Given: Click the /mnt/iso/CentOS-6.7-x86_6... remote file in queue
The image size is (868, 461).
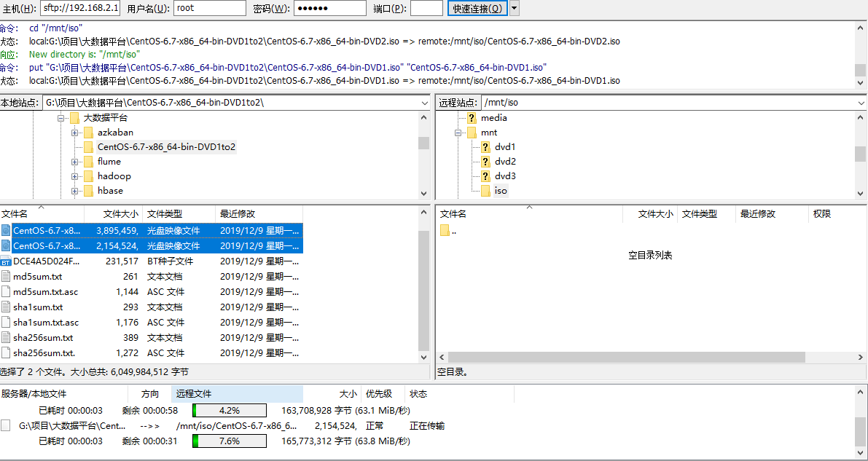Looking at the screenshot, I should point(236,425).
